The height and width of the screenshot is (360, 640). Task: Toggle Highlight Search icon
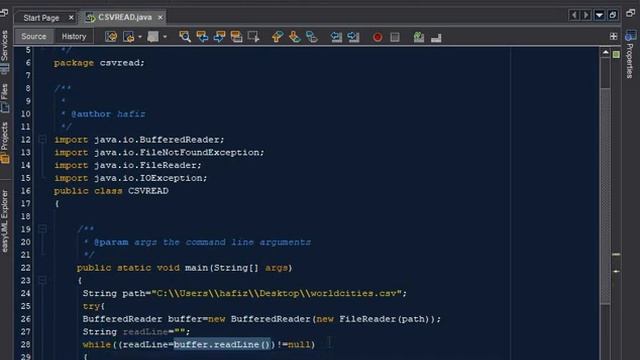[236, 37]
